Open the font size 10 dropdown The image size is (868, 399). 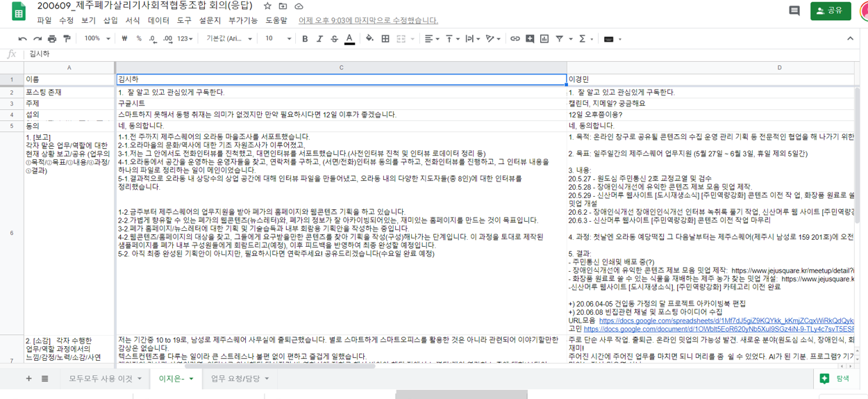[x=278, y=39]
